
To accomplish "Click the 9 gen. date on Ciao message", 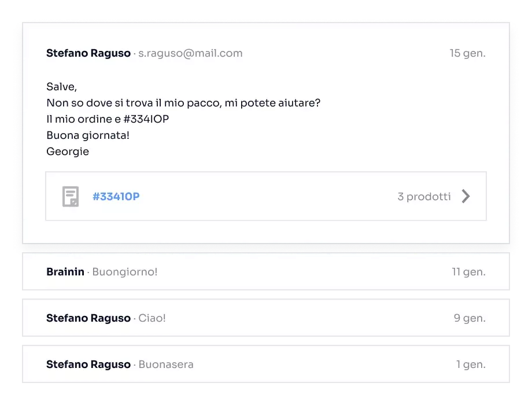I will [x=470, y=318].
